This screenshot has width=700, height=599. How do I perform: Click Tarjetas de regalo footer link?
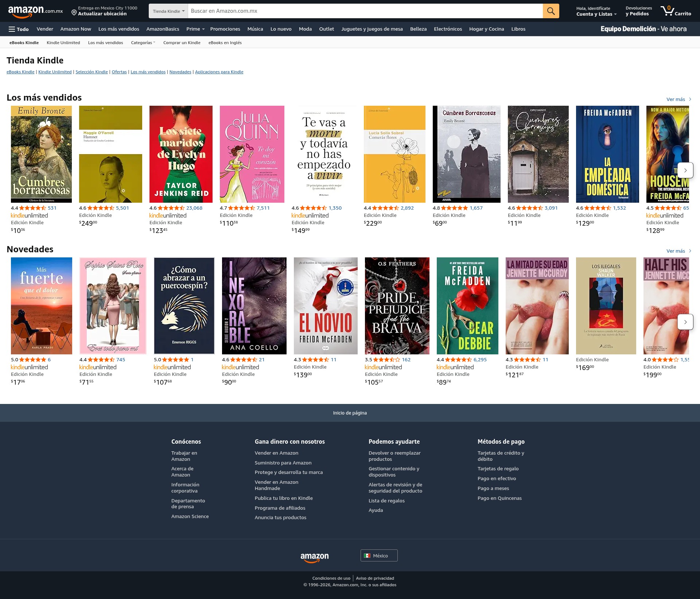click(498, 468)
